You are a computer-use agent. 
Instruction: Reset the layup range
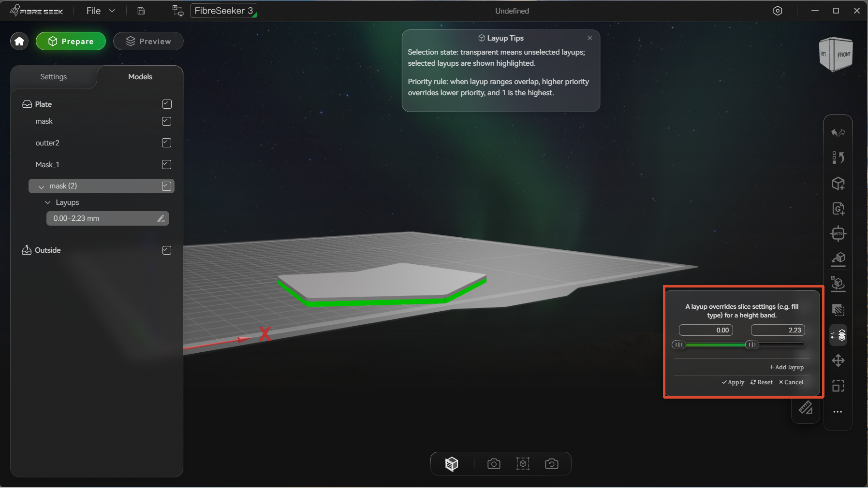(x=762, y=382)
